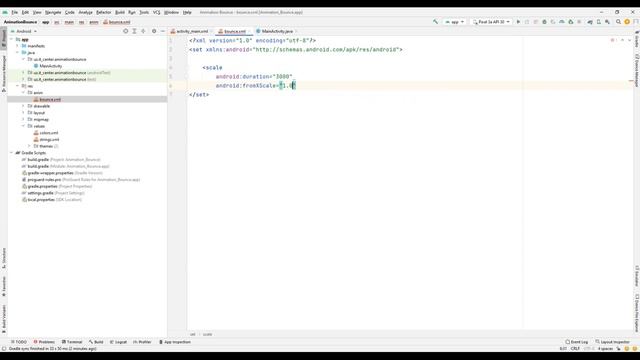Hide the Project tool window with minus icon

[x=162, y=31]
